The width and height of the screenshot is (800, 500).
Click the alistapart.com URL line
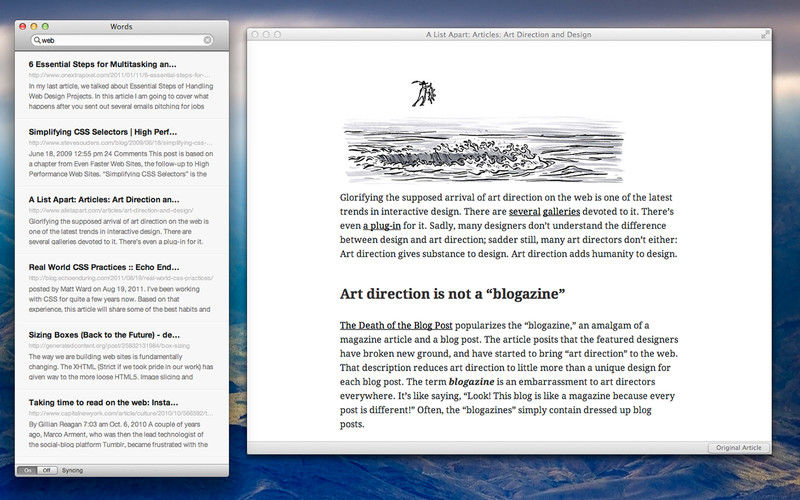pos(111,210)
